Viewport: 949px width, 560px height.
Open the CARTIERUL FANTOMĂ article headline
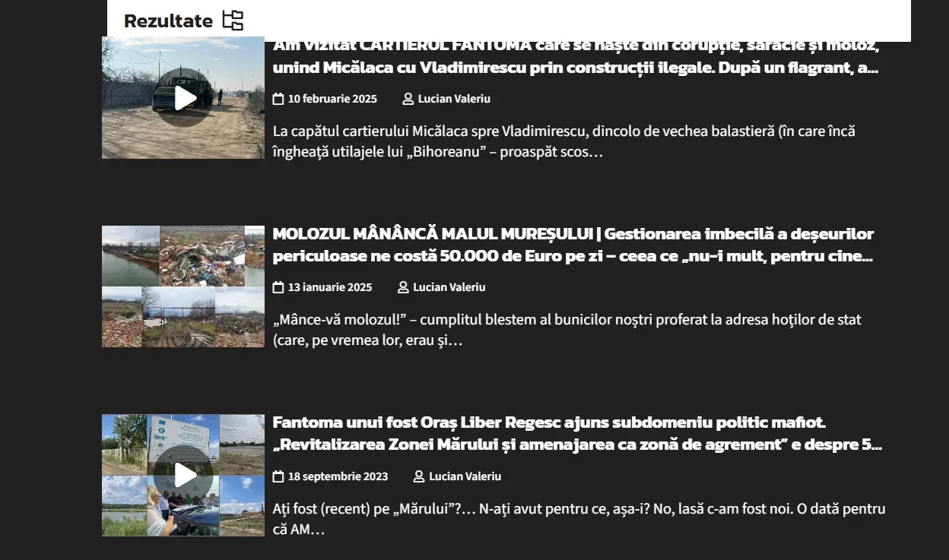click(576, 56)
